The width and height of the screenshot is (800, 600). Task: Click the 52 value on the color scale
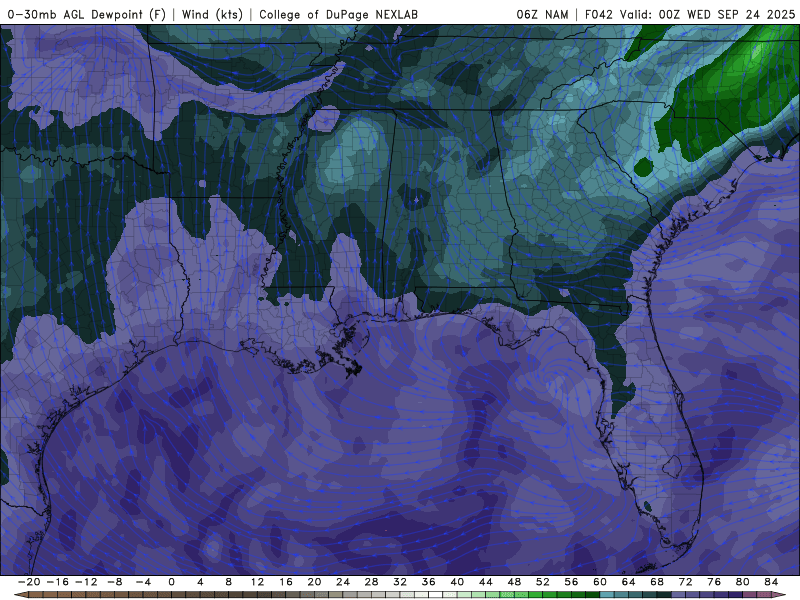[x=543, y=582]
